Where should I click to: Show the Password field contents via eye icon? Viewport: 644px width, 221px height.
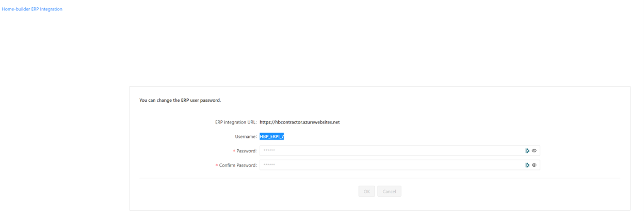tap(534, 151)
